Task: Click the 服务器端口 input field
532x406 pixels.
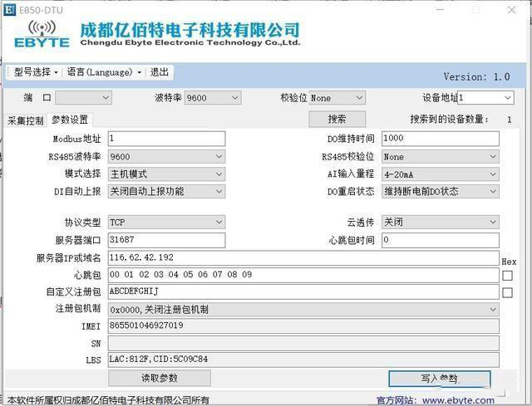Action: [166, 240]
